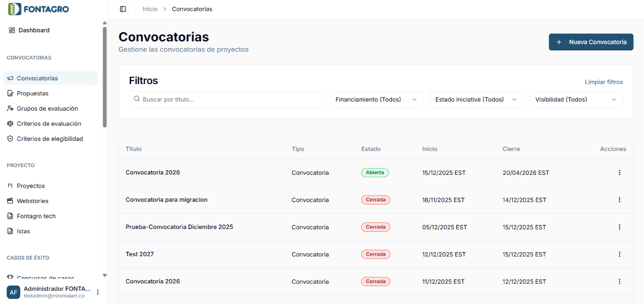Click the Limpiar filtros link

click(x=603, y=82)
